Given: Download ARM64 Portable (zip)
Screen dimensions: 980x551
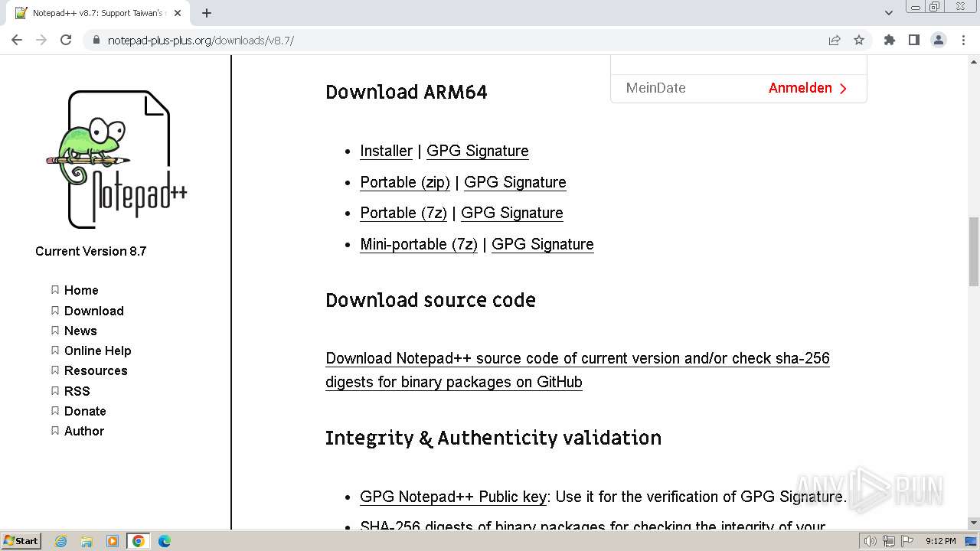Looking at the screenshot, I should tap(405, 182).
